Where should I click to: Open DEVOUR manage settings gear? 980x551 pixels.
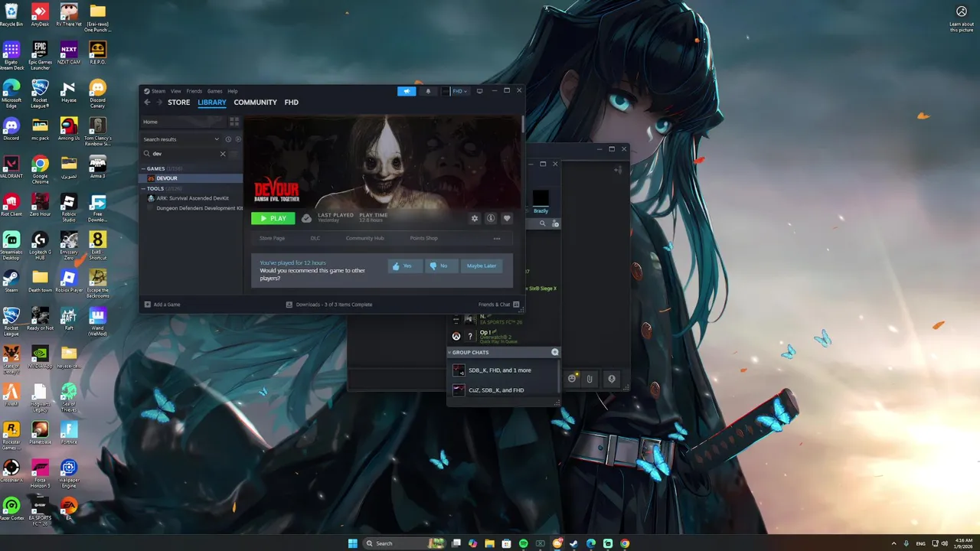click(x=475, y=218)
